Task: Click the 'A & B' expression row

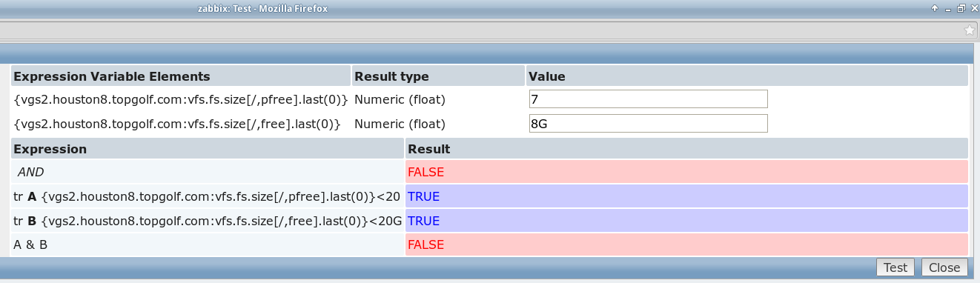Action: tap(208, 244)
